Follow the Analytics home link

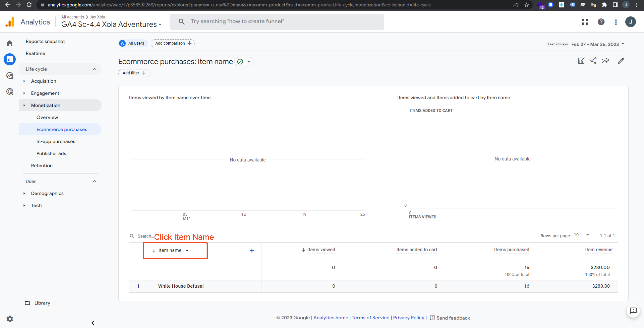[330, 318]
